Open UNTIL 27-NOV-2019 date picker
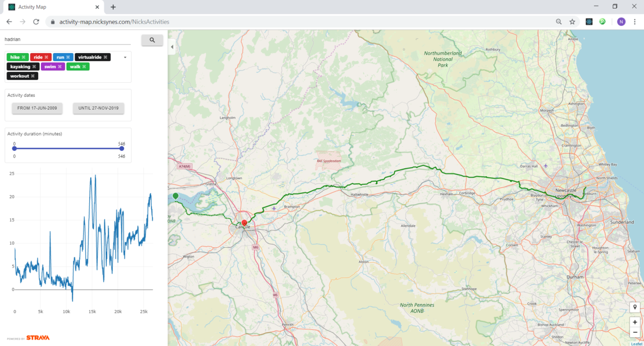Screen dimensions: 644x346 coord(98,108)
